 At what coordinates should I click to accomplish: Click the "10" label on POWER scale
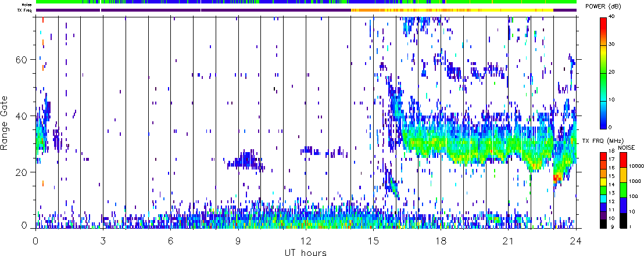(x=612, y=100)
